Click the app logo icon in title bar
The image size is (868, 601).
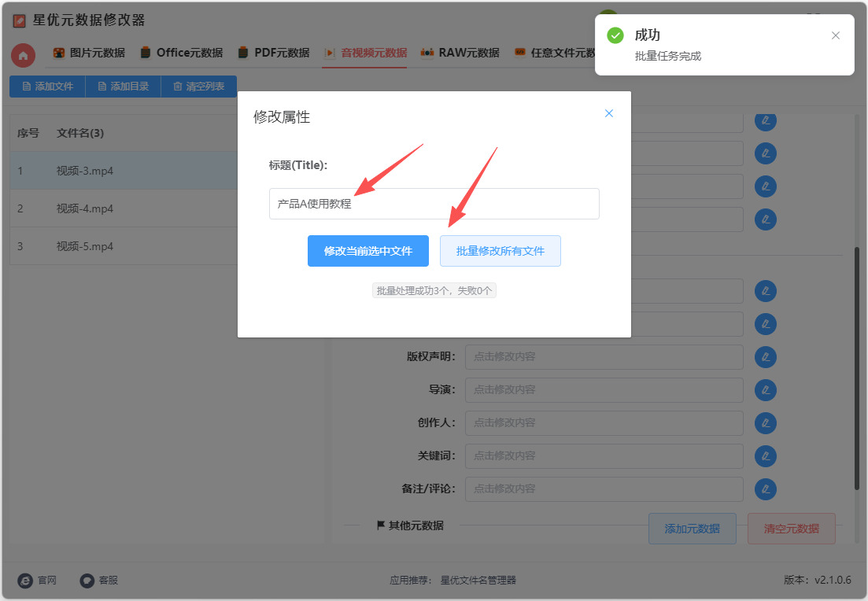click(x=20, y=21)
